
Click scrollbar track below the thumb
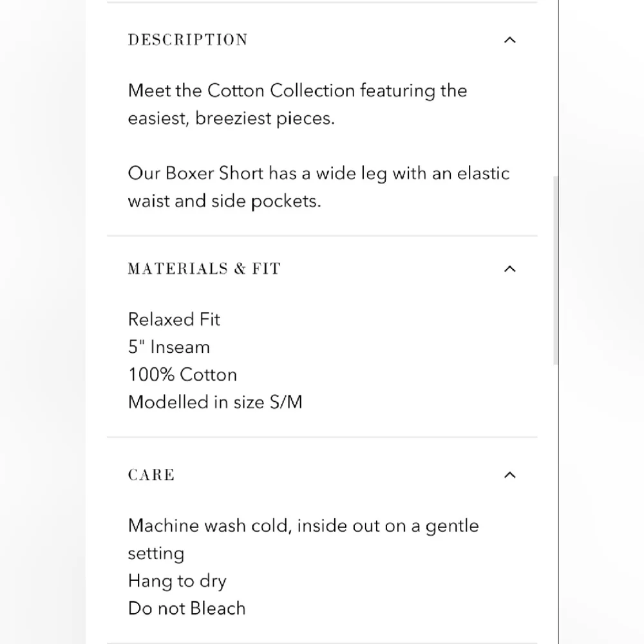click(x=556, y=502)
